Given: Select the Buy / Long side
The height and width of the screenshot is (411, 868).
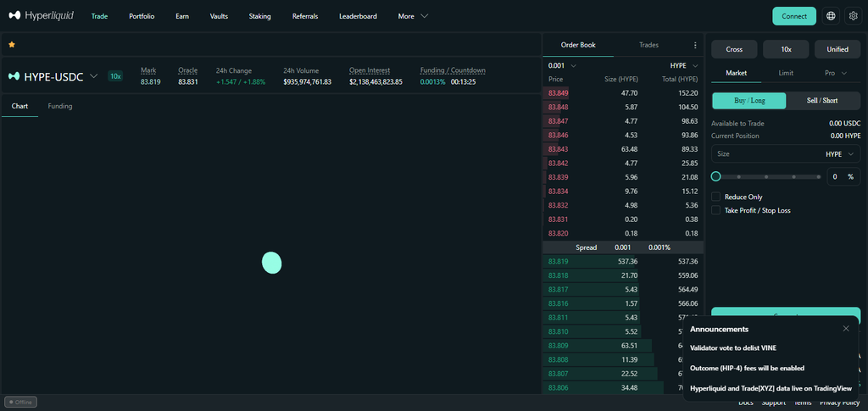Looking at the screenshot, I should pos(749,101).
